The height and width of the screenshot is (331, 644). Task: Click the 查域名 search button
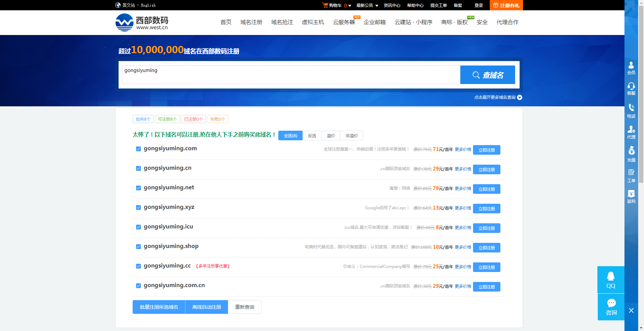coord(488,75)
